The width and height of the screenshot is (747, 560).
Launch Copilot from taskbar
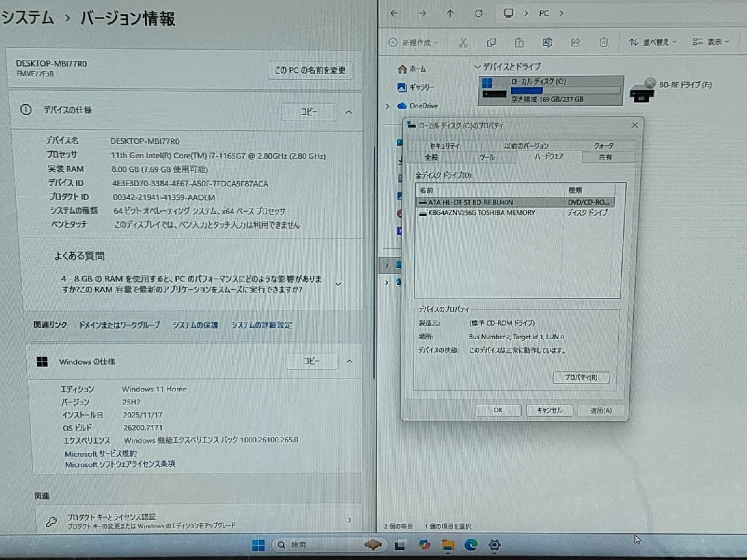425,545
